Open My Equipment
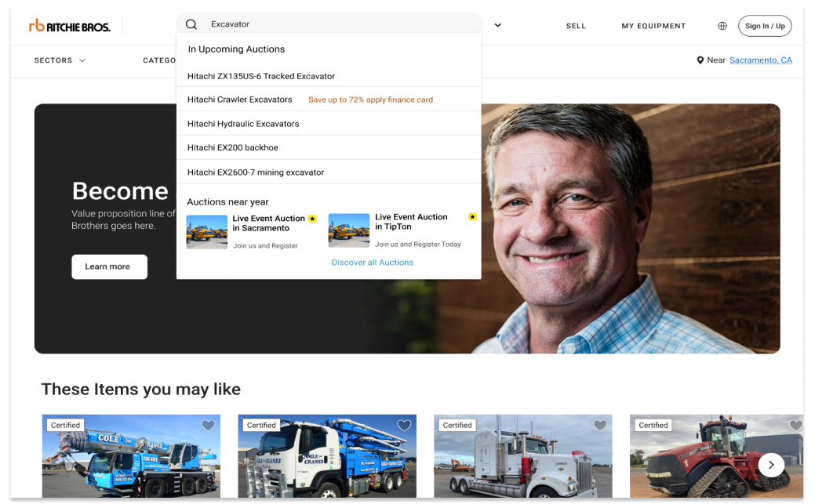The image size is (815, 504). pyautogui.click(x=654, y=26)
